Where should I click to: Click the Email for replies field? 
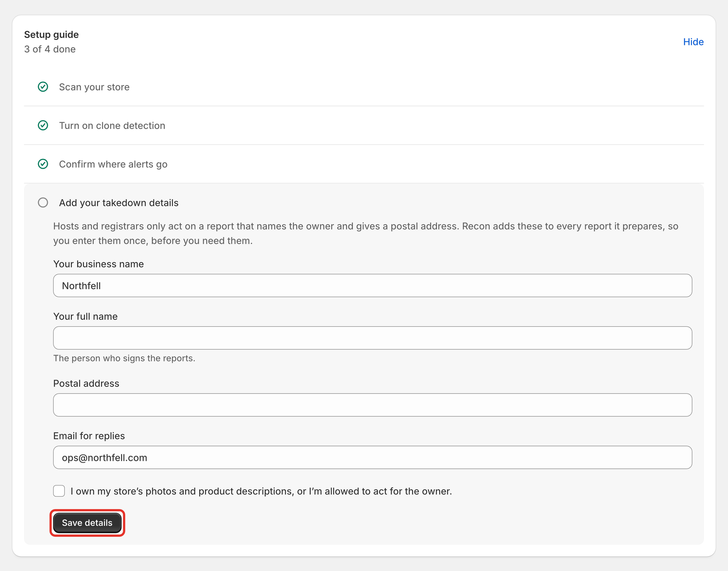tap(373, 458)
